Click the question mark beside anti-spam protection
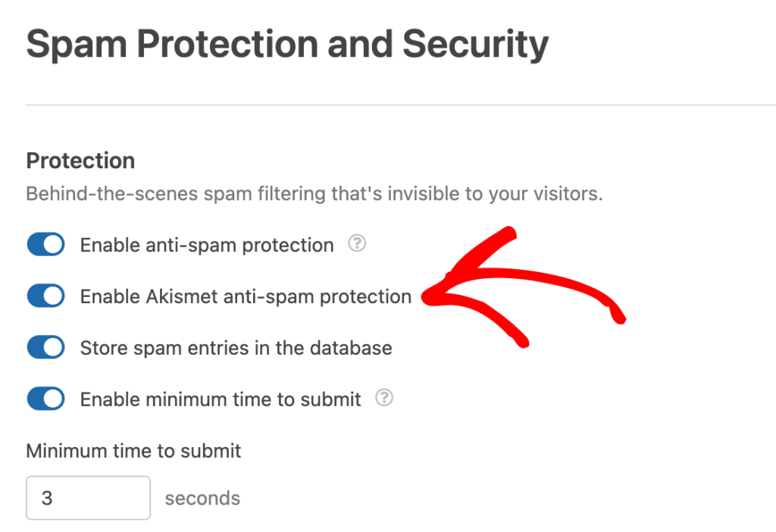This screenshot has width=776, height=532. (x=356, y=244)
